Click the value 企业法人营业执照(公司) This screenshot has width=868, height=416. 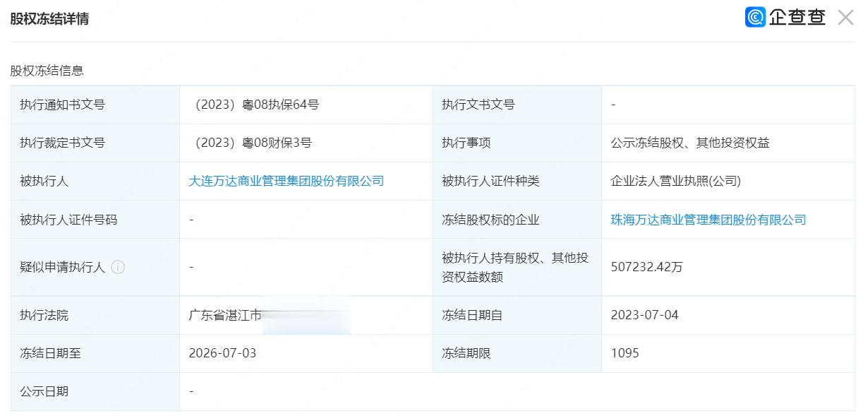676,181
